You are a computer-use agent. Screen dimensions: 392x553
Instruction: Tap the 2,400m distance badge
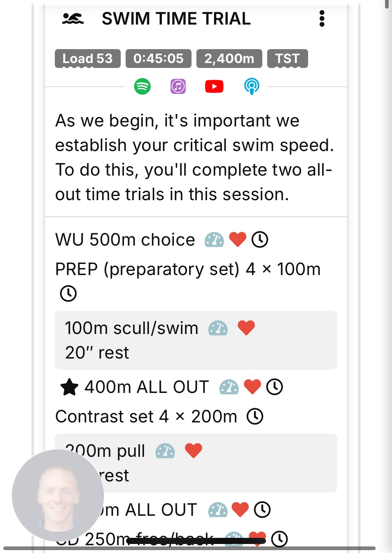[x=229, y=59]
